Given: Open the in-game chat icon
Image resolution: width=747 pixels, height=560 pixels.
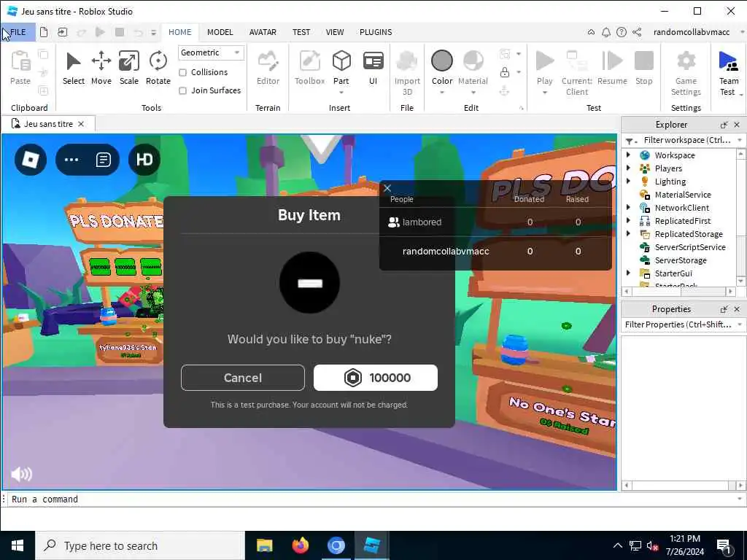Looking at the screenshot, I should click(104, 160).
